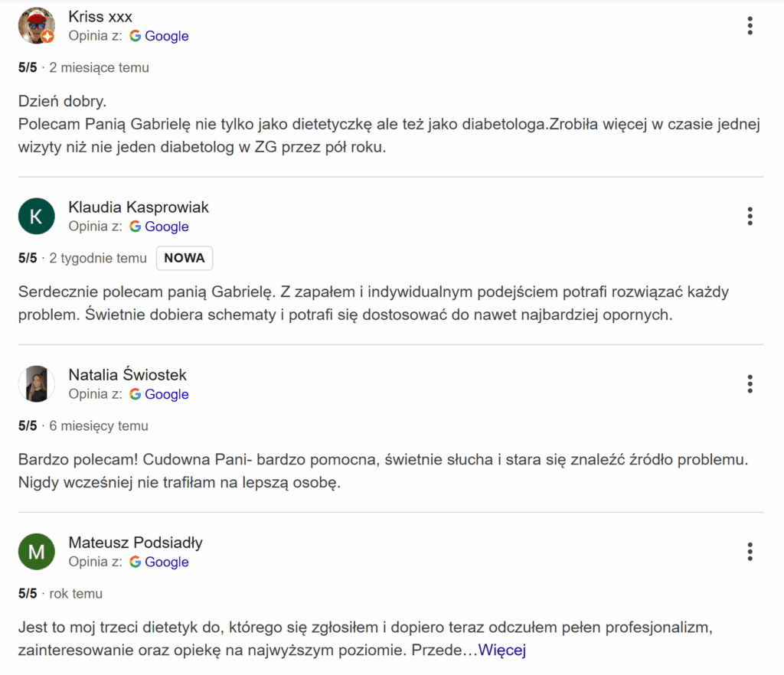Click the NOWA badge on Klaudia's review

point(185,258)
